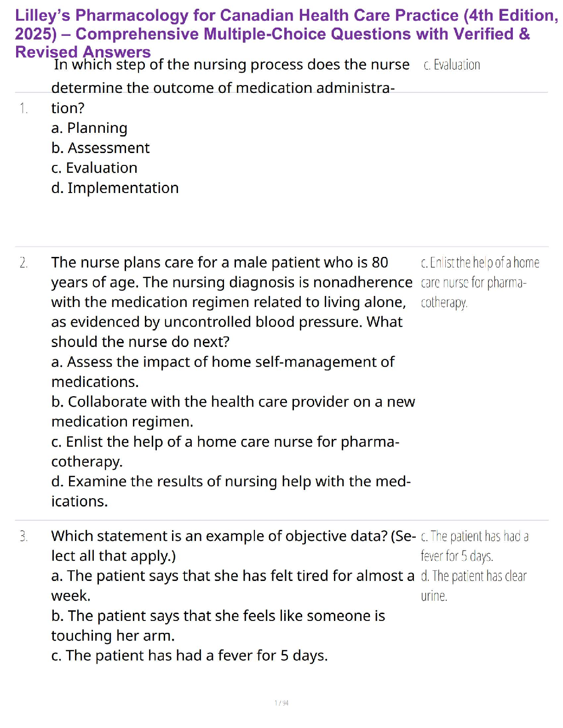Screen dimensions: 563x728
Task: Click the question number 3 label
Action: click(23, 536)
